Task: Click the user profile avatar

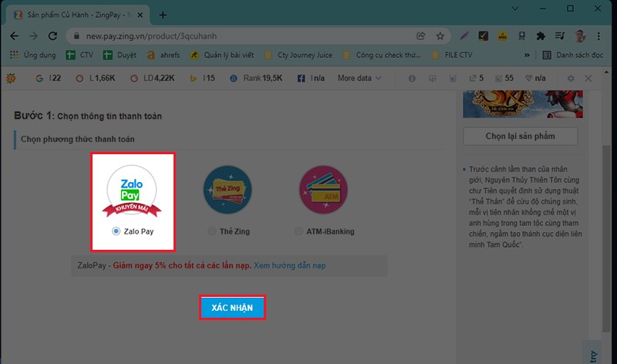Action: tap(580, 36)
